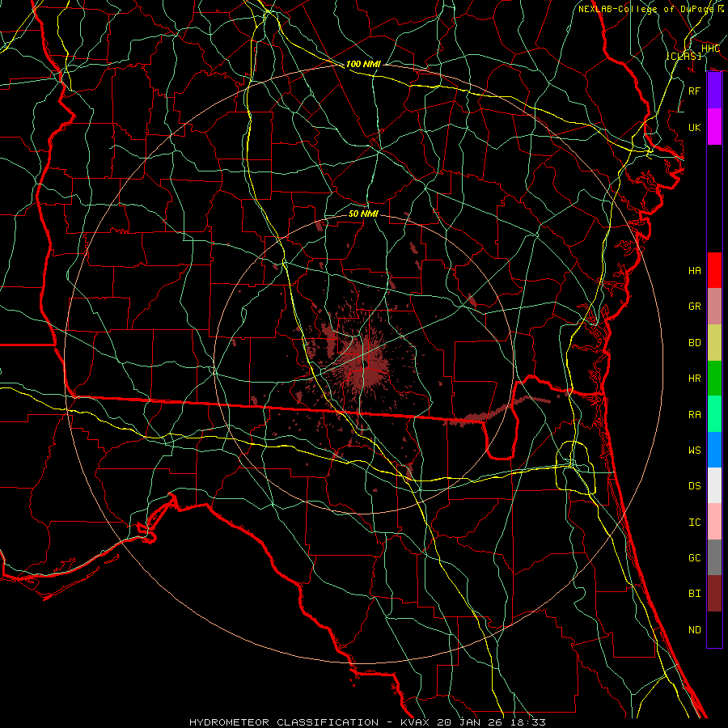Click the IC legend label
The image size is (728, 728).
(x=695, y=523)
